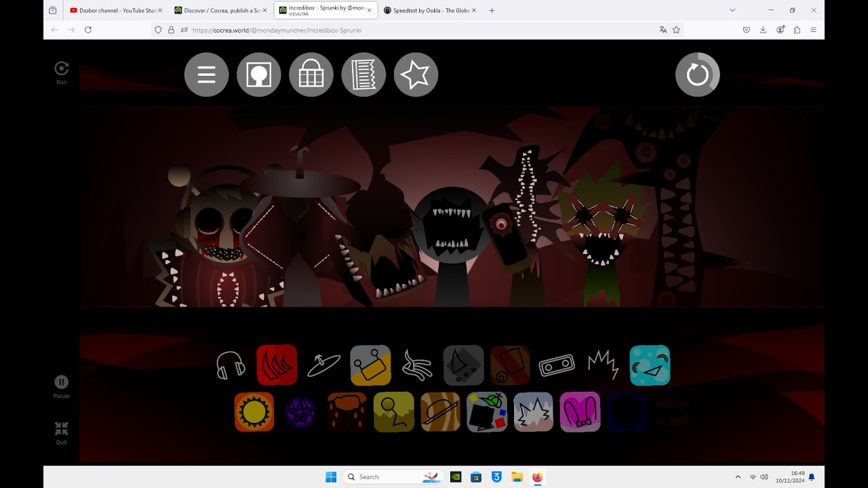Select the yellow-gray robot antenna sound icon
This screenshot has height=488, width=868.
pyautogui.click(x=370, y=365)
